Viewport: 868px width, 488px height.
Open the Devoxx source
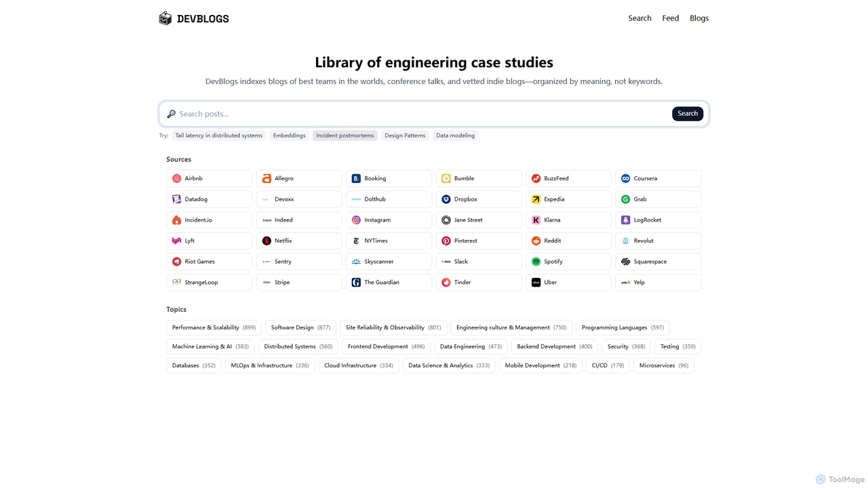point(299,199)
